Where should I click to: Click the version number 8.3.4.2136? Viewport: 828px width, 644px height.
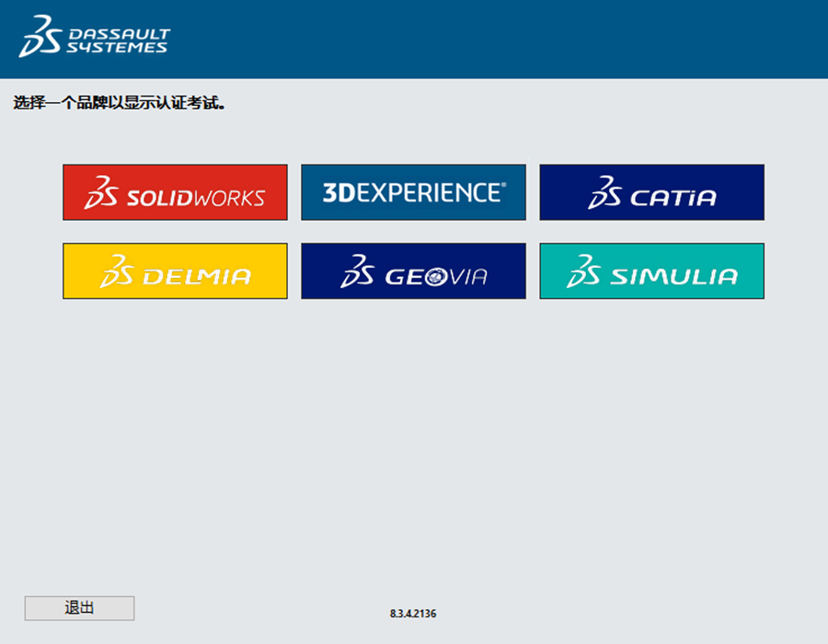(x=413, y=614)
